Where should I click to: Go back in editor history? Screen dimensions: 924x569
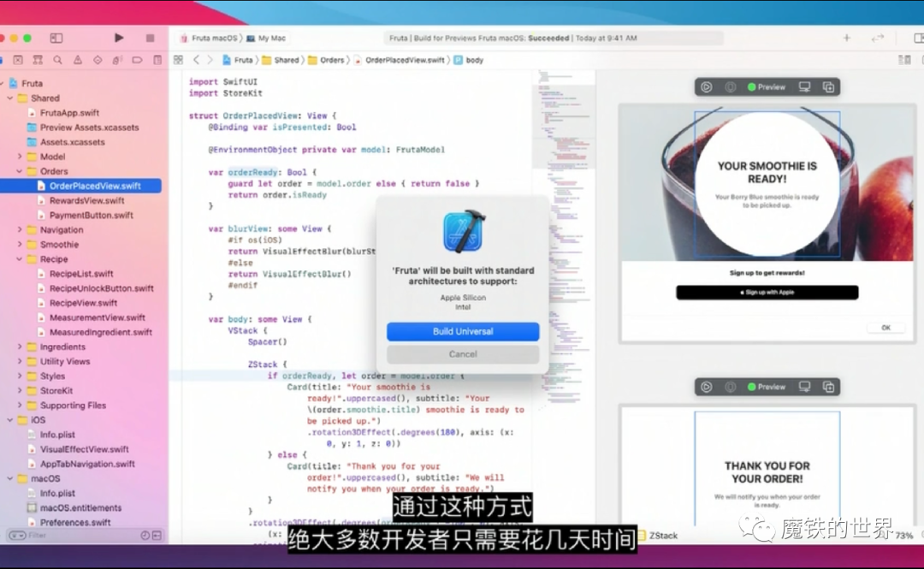point(196,60)
